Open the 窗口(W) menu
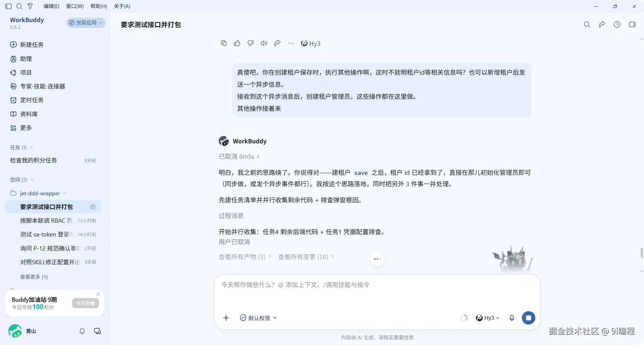644x345 pixels. (75, 6)
